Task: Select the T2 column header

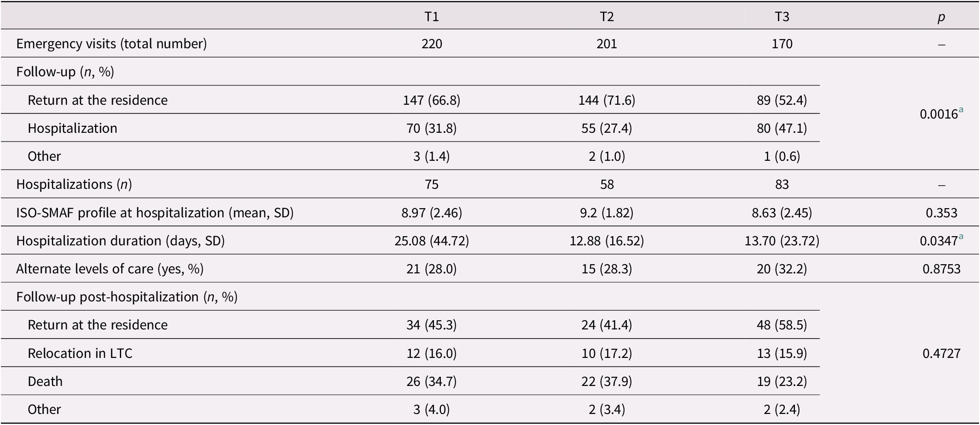Action: 607,17
